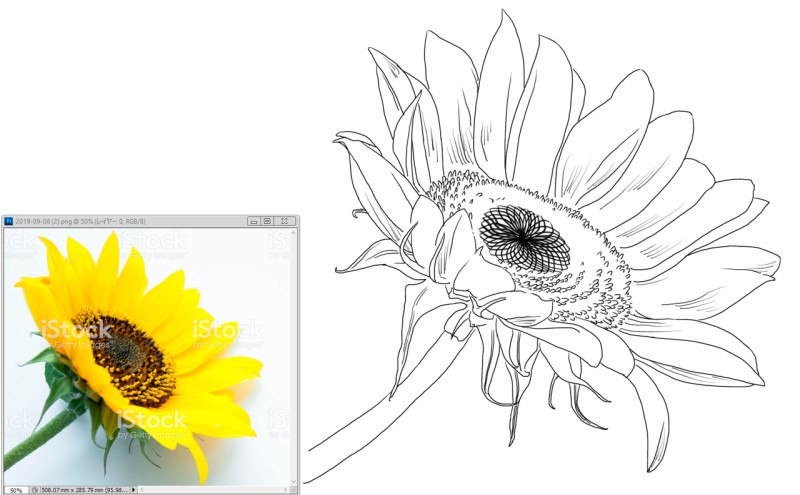Click the vertical scrollbar down arrow
Screen dimensions: 800x495
click(293, 481)
